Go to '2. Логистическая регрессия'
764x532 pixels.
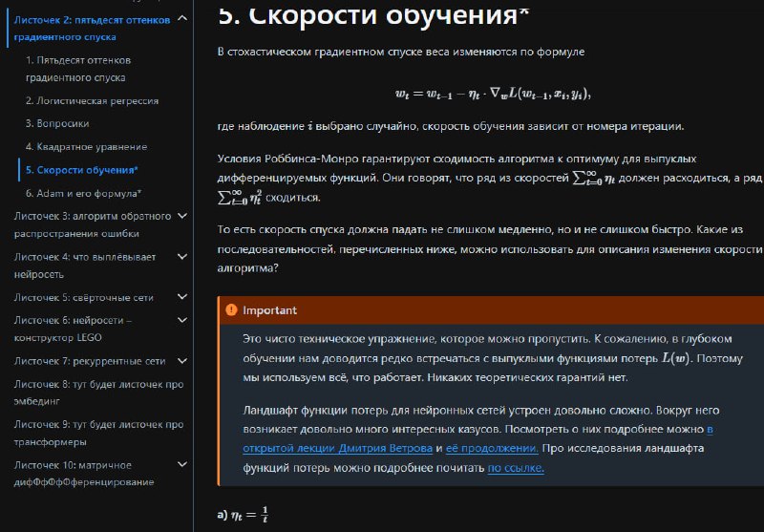92,101
